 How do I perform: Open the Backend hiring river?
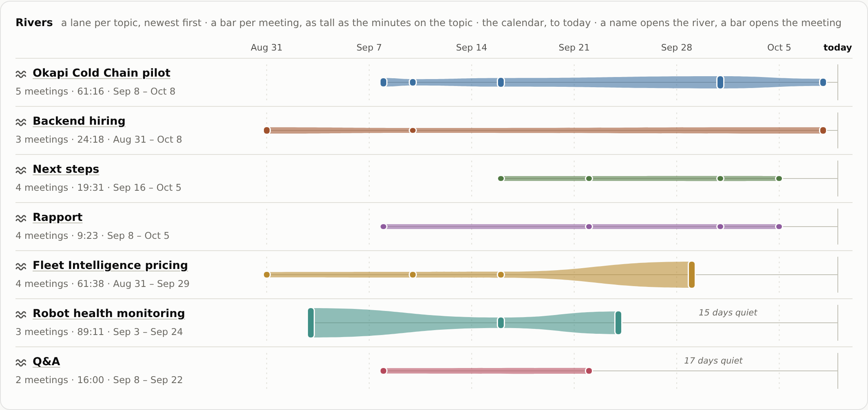coord(79,121)
